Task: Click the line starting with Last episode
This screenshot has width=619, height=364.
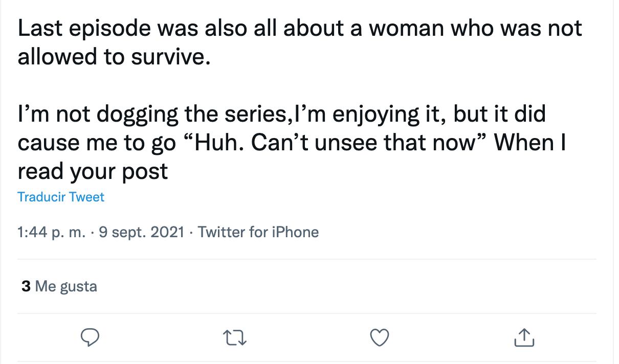Action: click(x=299, y=28)
